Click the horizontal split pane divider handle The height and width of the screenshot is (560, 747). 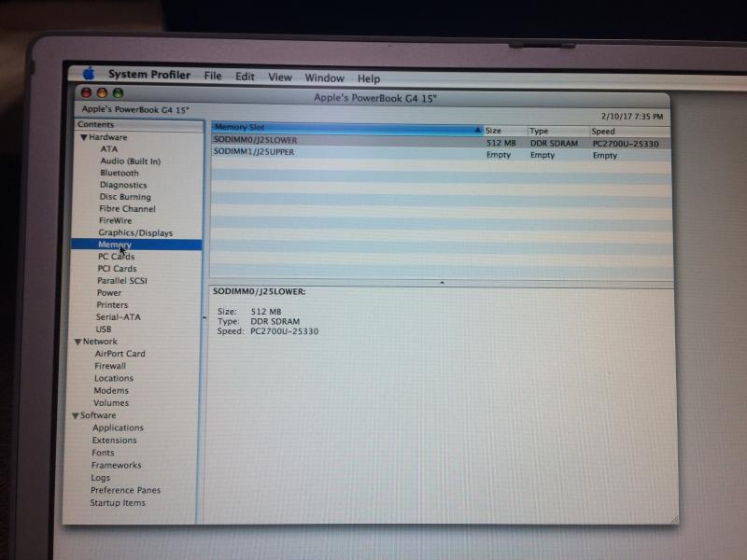coord(442,283)
